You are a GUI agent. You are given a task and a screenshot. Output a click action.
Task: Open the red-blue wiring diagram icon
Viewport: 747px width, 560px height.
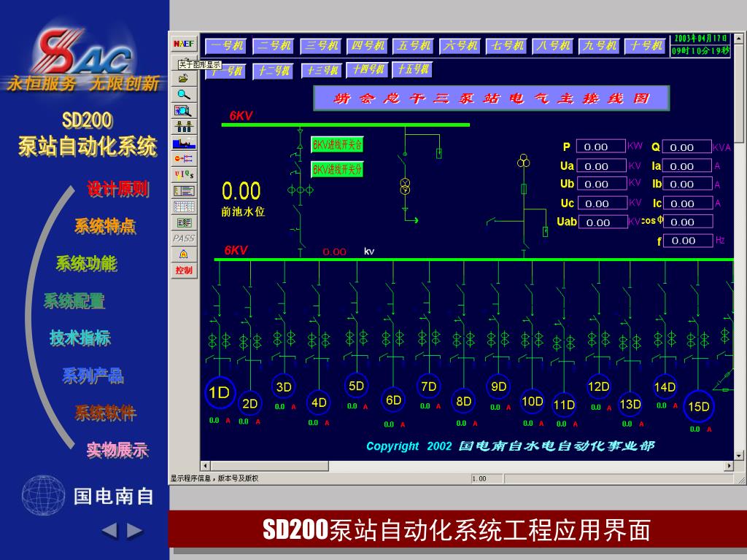coord(184,158)
